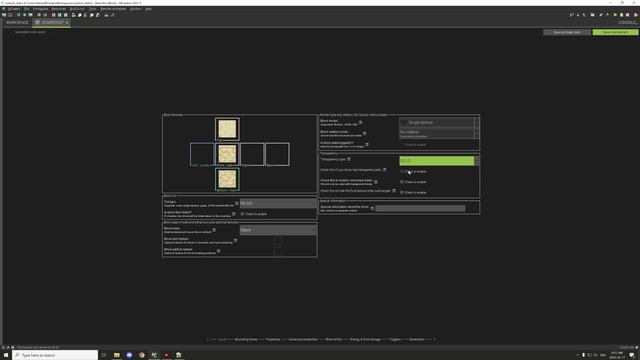
Task: Select the bottom block texture slot
Action: 227,180
